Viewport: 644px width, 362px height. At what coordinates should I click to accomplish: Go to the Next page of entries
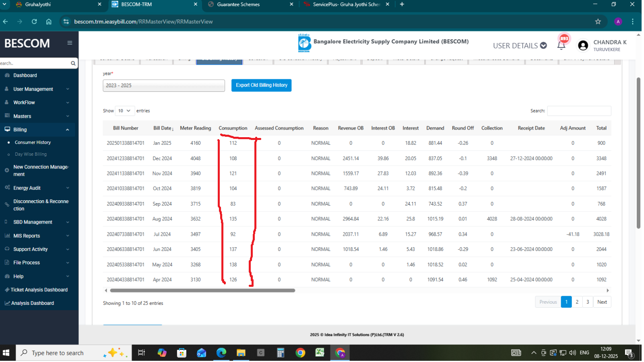602,302
